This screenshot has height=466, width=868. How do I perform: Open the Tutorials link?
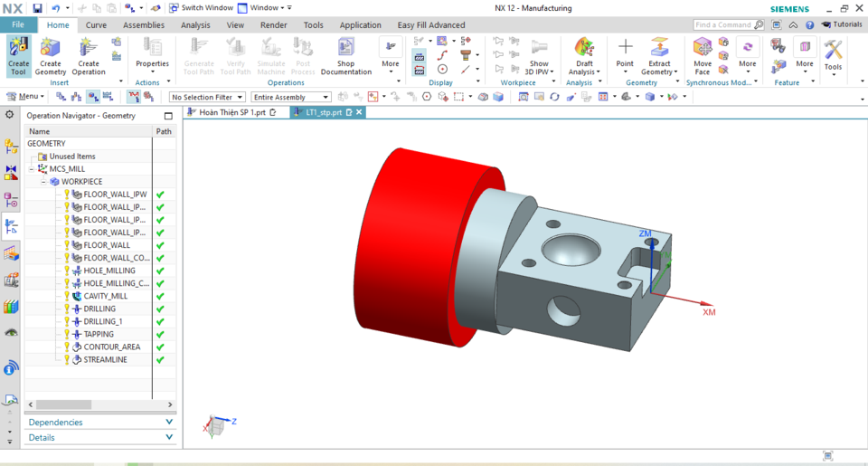[842, 24]
